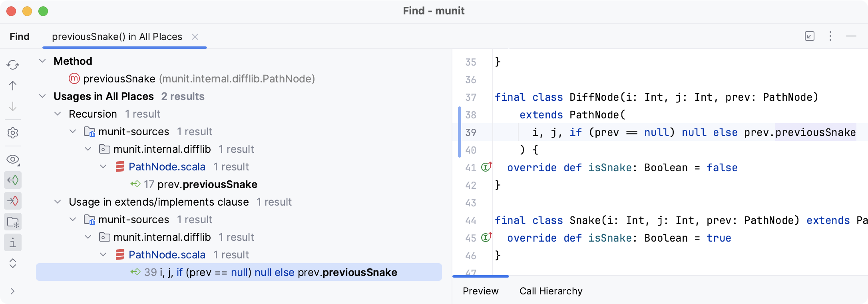Viewport: 868px width, 304px height.
Task: Open the three-dot options menu
Action: click(x=830, y=36)
